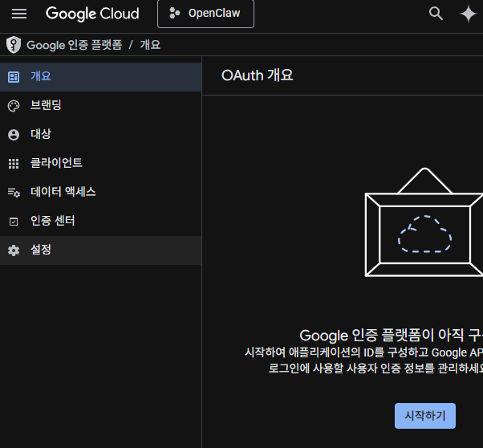This screenshot has height=448, width=483.
Task: Open search with the magnifier icon
Action: pos(436,14)
